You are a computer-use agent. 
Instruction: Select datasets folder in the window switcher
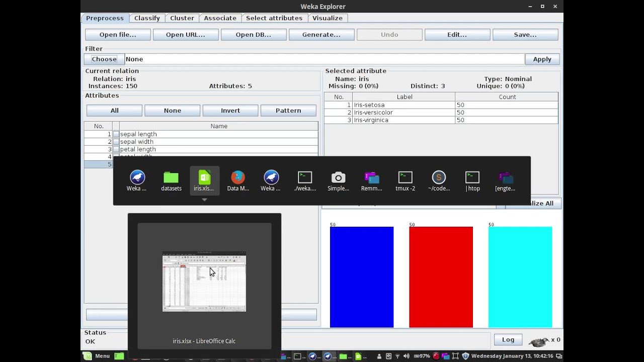pos(171,181)
